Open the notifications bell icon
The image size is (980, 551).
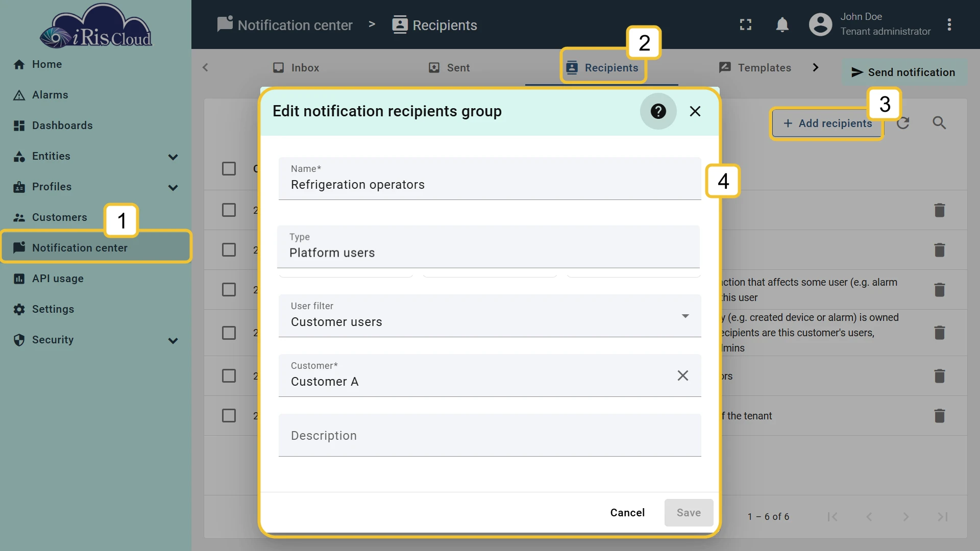pyautogui.click(x=782, y=24)
